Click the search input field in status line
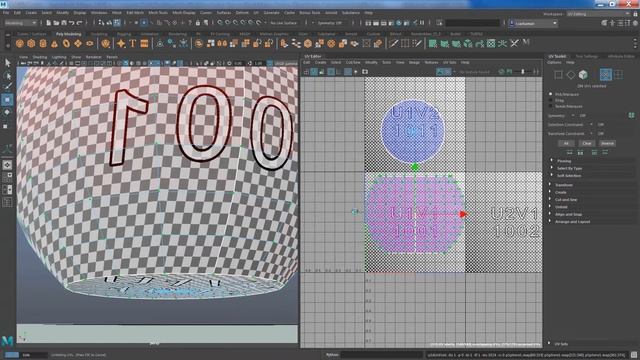Screen dimensions: 640x360 (472, 23)
